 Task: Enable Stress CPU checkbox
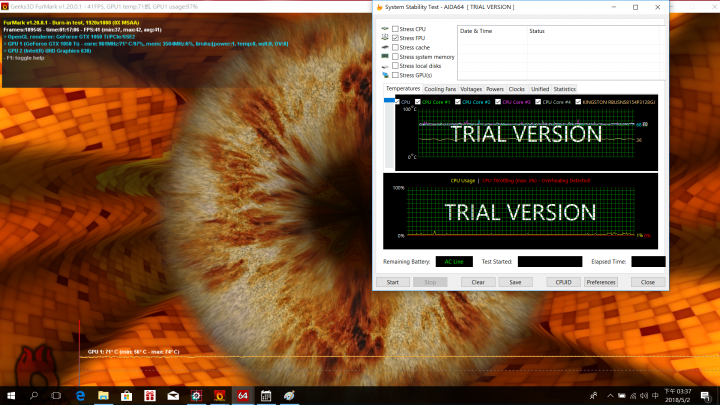tap(395, 28)
